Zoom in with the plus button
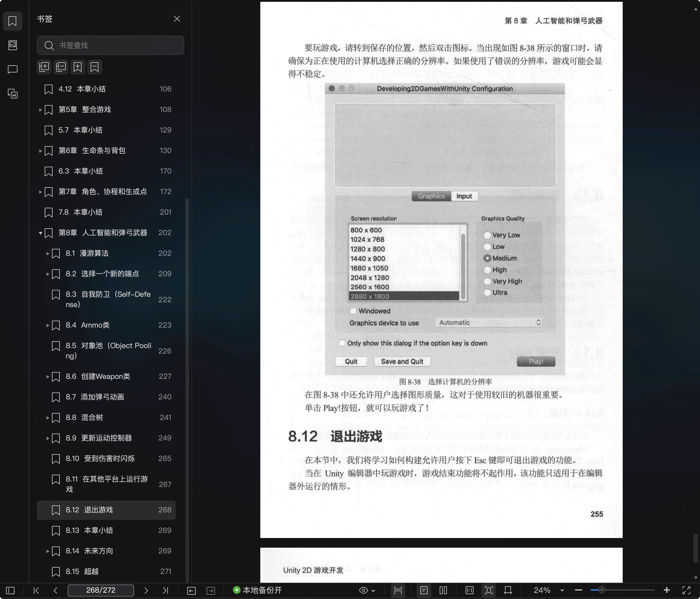This screenshot has width=700, height=599. pyautogui.click(x=666, y=590)
